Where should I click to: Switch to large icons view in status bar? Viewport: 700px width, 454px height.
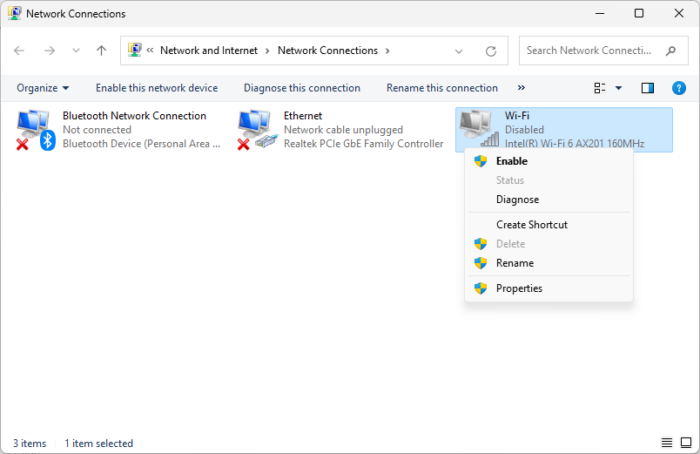click(686, 443)
